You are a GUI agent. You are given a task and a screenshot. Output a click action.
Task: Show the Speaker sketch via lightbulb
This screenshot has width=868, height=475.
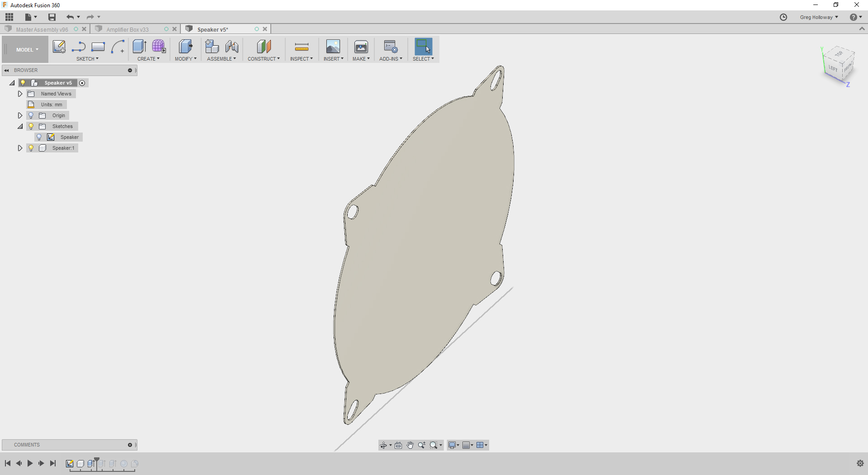point(39,137)
